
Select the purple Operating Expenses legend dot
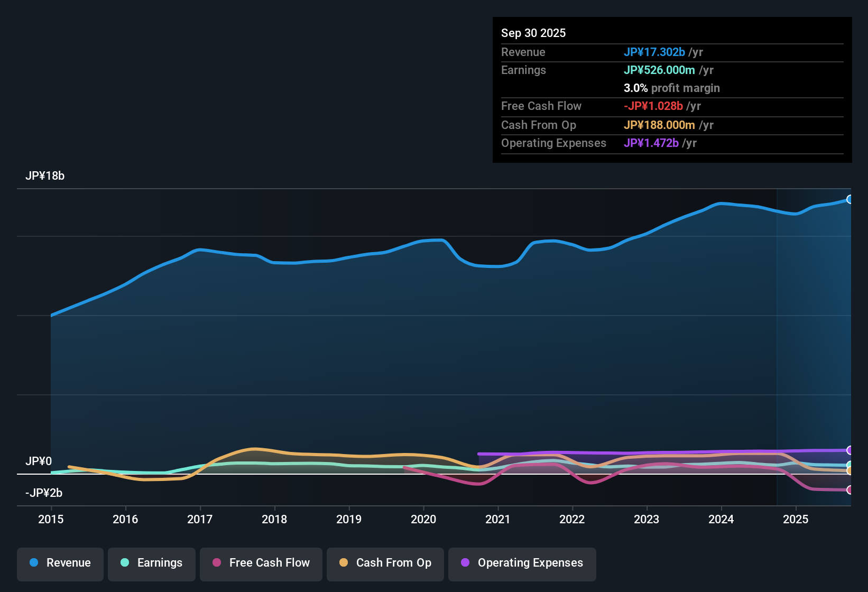click(465, 563)
